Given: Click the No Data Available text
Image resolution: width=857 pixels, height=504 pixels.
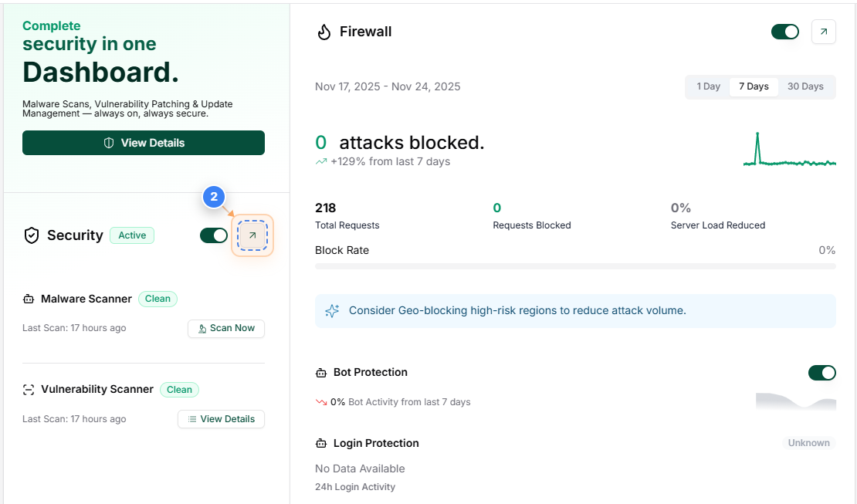Looking at the screenshot, I should point(360,469).
